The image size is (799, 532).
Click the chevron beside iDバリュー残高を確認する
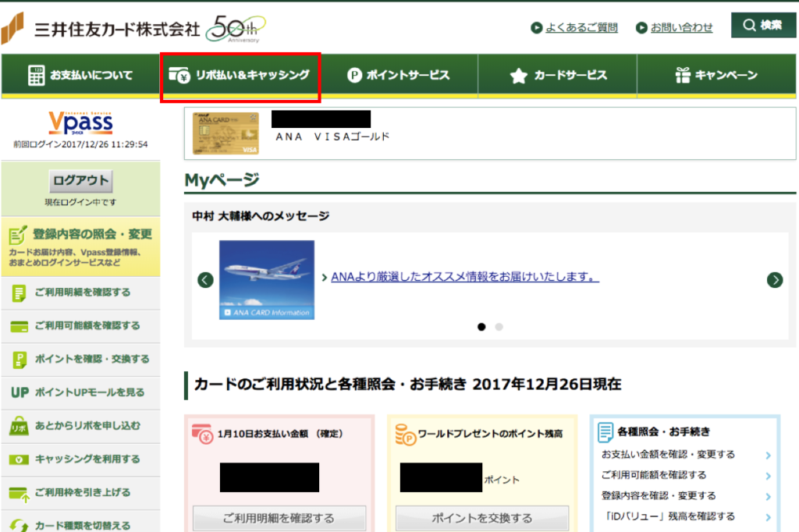point(768,517)
